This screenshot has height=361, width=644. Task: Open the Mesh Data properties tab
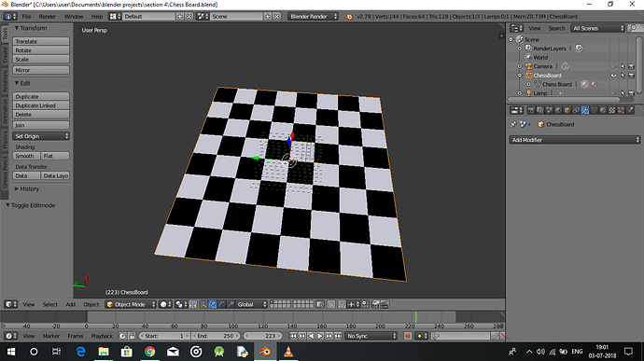point(595,110)
